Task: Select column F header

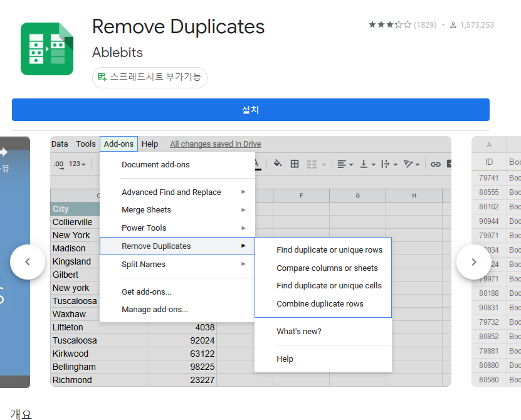Action: click(x=301, y=196)
